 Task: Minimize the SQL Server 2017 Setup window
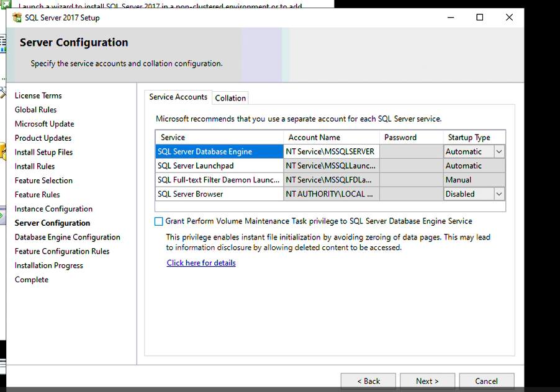(x=451, y=17)
